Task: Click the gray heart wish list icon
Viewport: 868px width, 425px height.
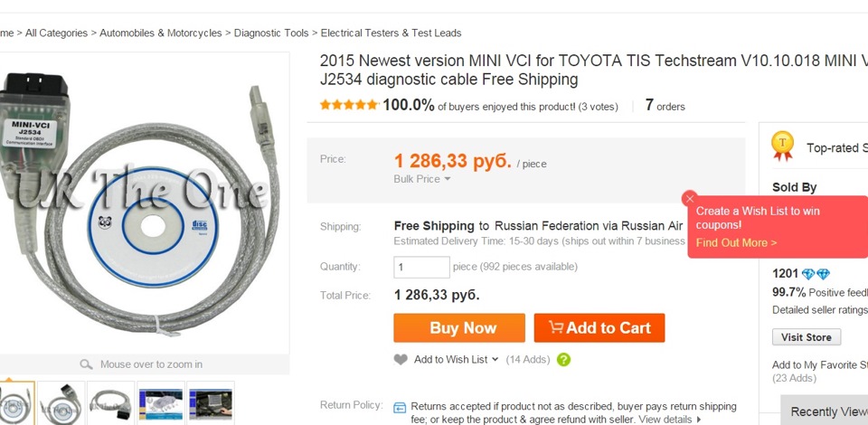Action: tap(401, 360)
